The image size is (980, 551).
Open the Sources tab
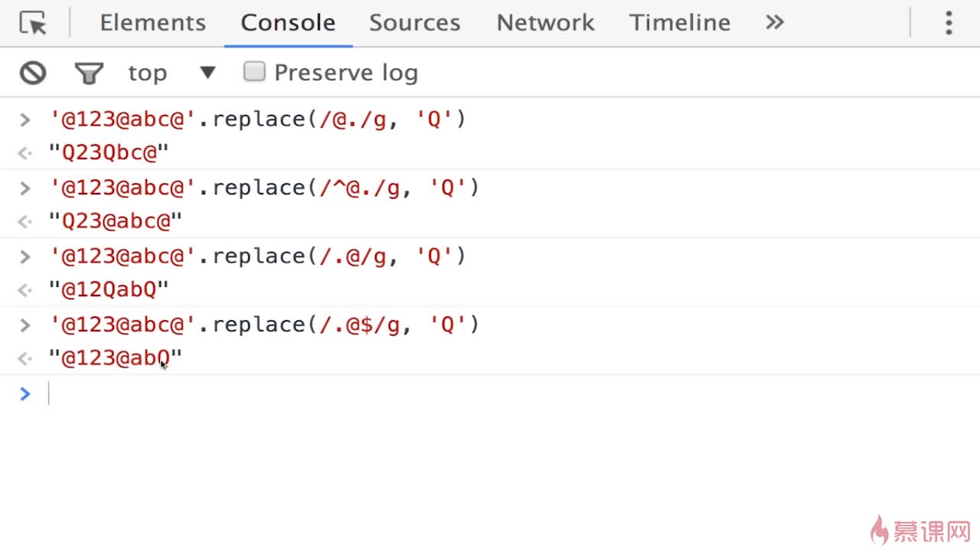[x=414, y=23]
